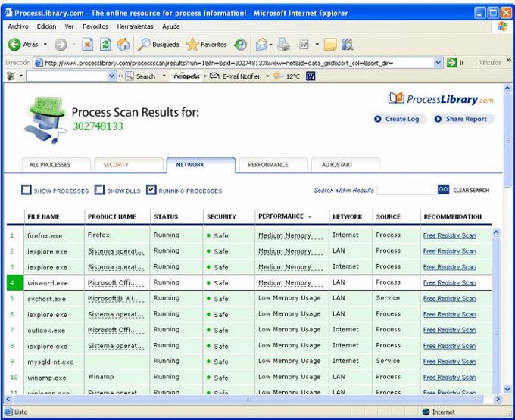Go to Home page icon
The height and width of the screenshot is (420, 515).
[123, 45]
